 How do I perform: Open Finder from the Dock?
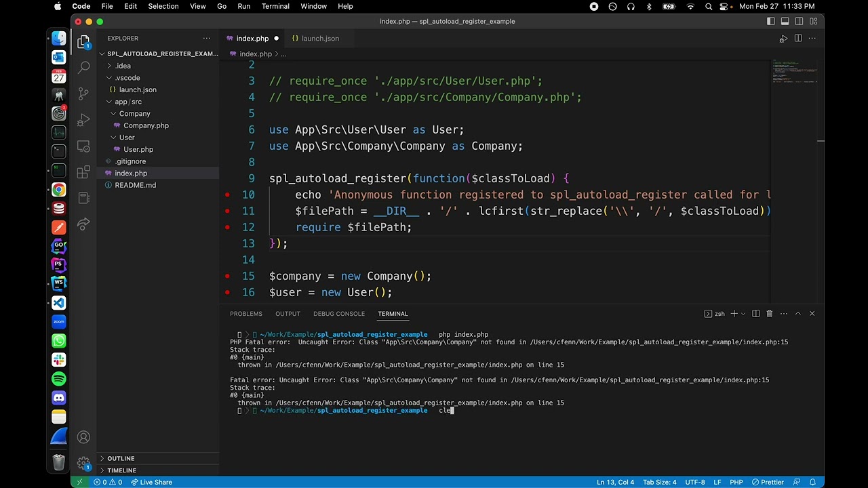[59, 39]
